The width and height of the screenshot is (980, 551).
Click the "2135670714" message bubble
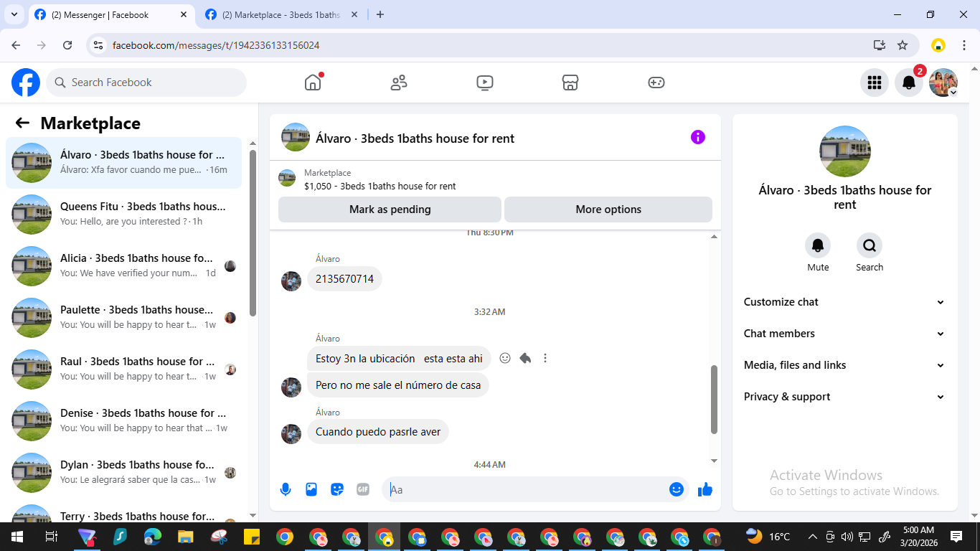point(344,279)
